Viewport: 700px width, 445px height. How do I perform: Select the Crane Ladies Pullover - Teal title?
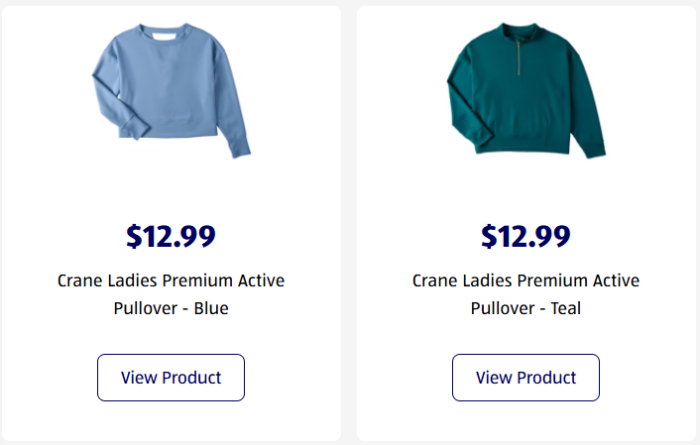[526, 294]
